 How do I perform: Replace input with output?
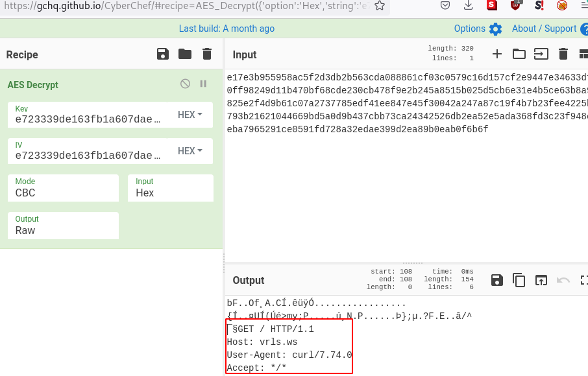click(541, 280)
